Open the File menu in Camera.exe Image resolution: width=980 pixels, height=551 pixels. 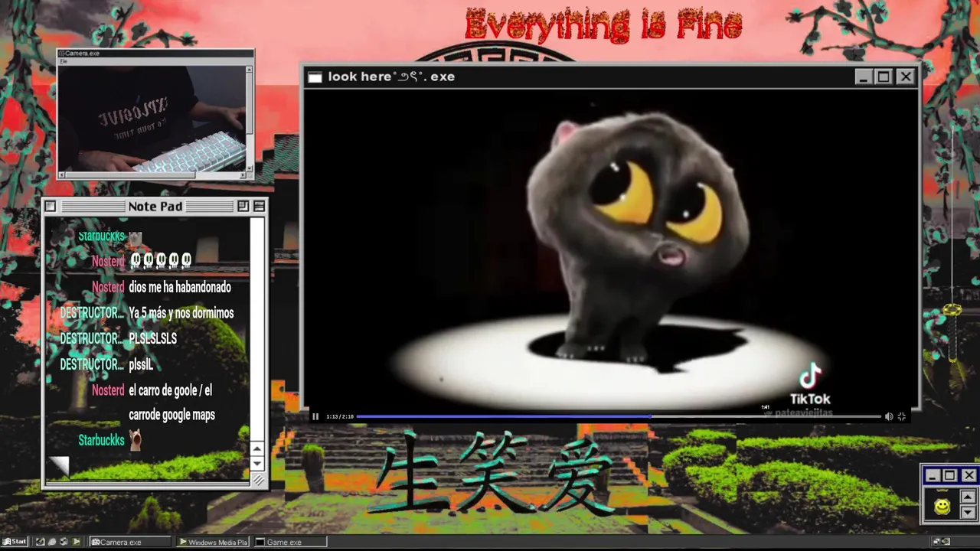tap(64, 60)
